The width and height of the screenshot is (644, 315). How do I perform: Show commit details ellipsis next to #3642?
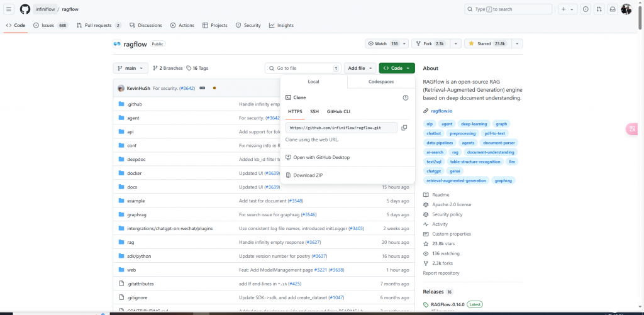pos(202,88)
